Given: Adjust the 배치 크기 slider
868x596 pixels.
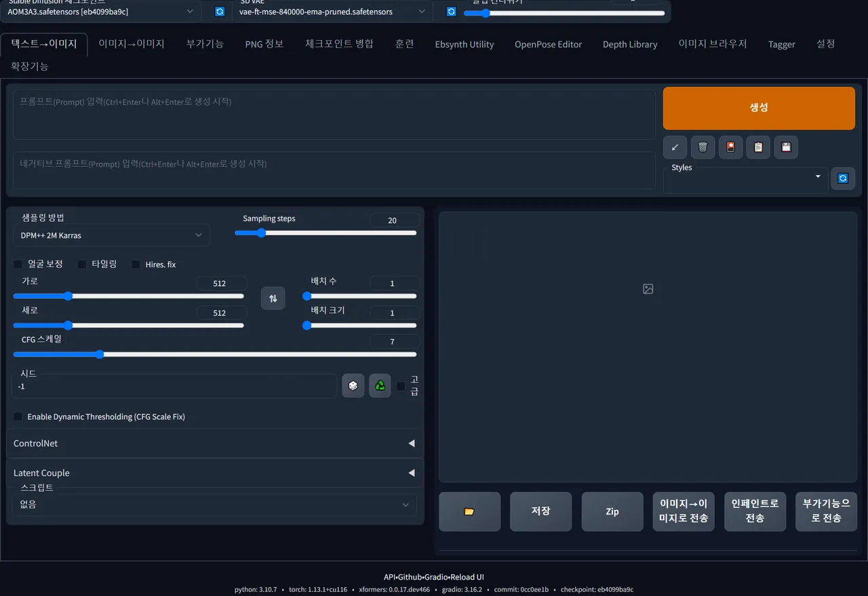Looking at the screenshot, I should point(359,325).
